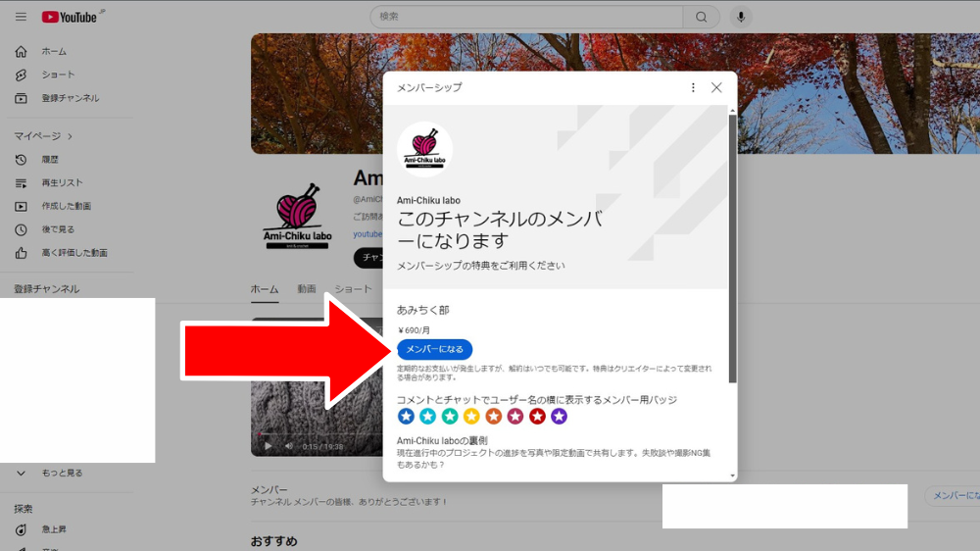Switch to the ショート channel tab
The width and height of the screenshot is (980, 551).
(x=353, y=289)
